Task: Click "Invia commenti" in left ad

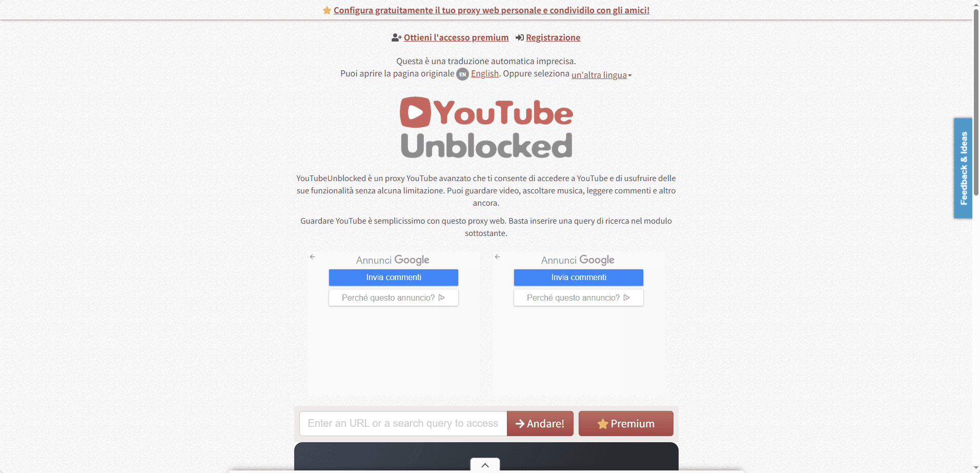Action: [394, 278]
